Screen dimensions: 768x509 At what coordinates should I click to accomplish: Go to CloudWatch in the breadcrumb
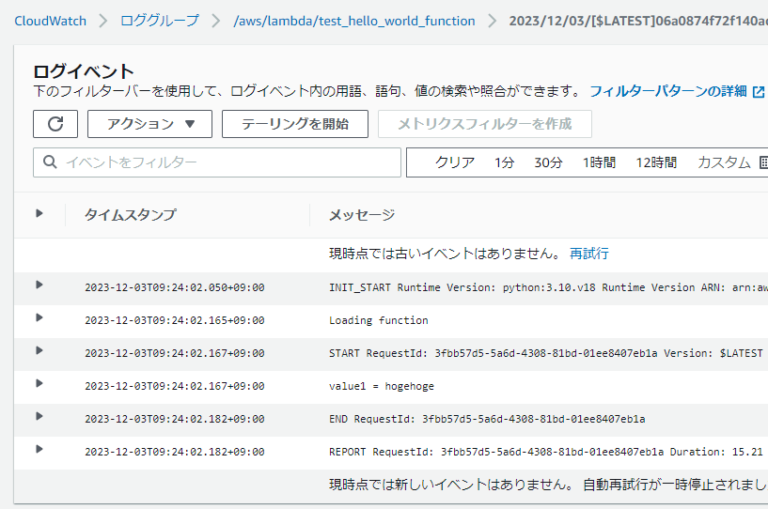point(50,21)
